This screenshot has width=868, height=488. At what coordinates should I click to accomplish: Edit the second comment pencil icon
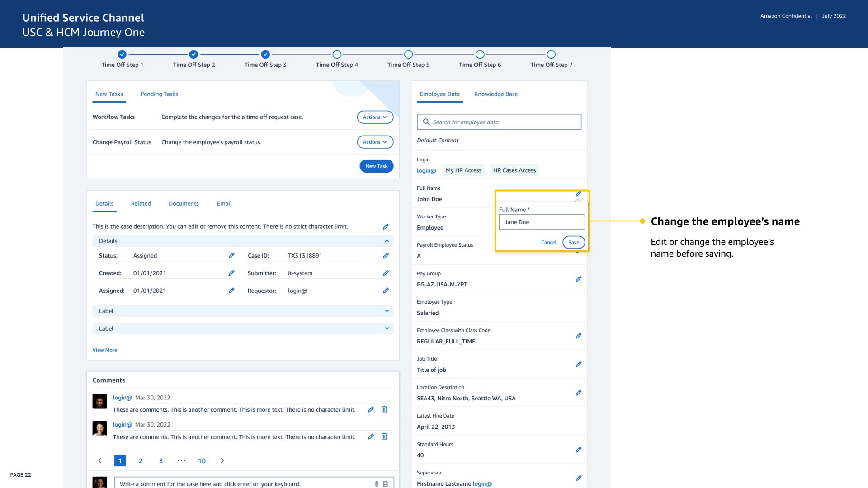(371, 437)
